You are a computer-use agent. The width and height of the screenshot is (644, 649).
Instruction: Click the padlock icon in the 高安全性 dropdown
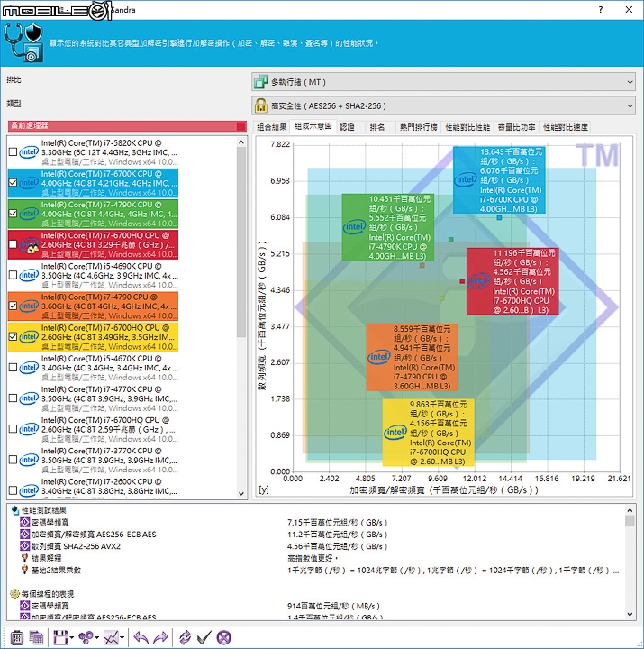[261, 106]
